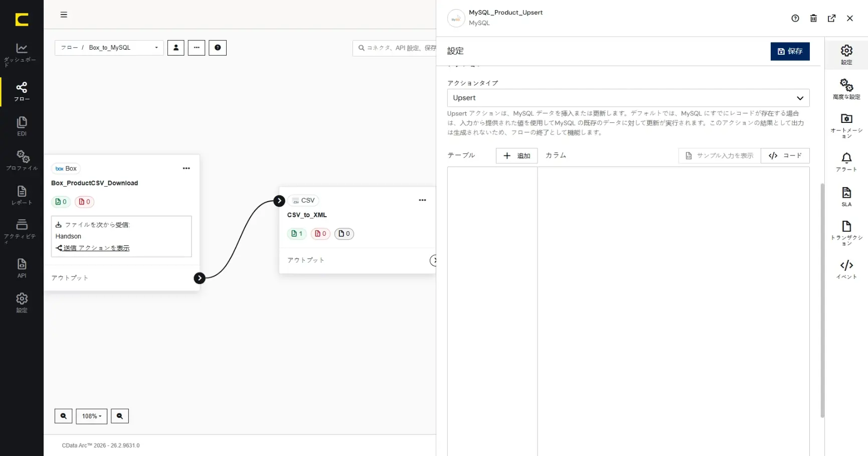Click the right panel vertical scrollbar
Image resolution: width=868 pixels, height=456 pixels.
pos(822,300)
